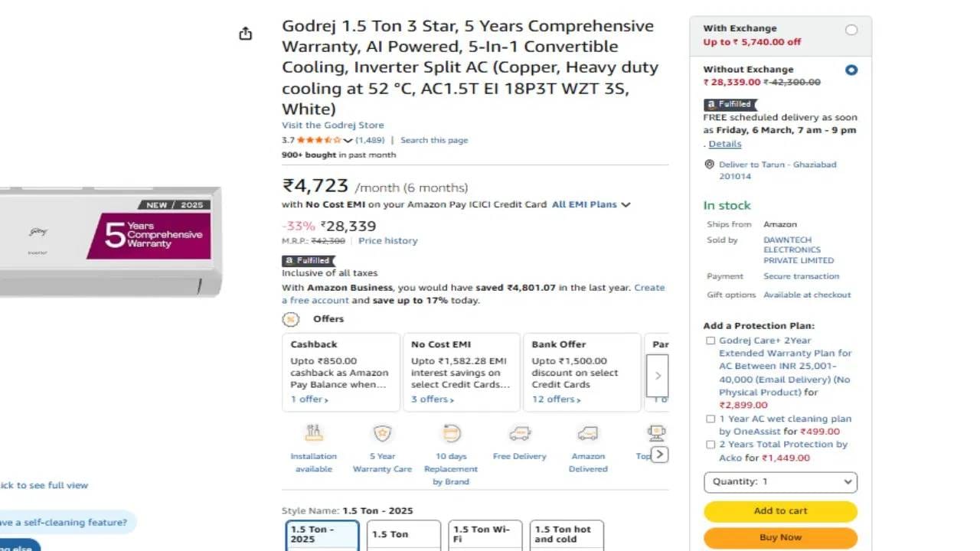Open the Quantity dropdown

780,481
